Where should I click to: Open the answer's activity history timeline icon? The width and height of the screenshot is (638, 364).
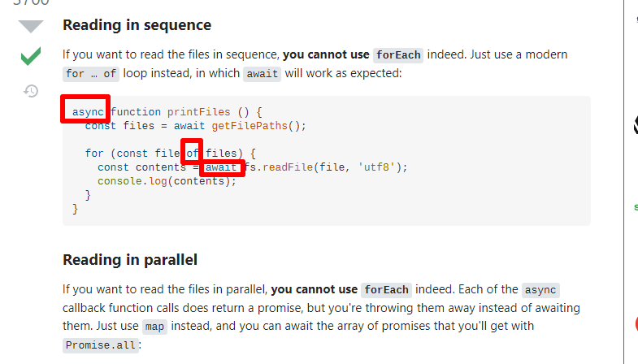[x=31, y=91]
